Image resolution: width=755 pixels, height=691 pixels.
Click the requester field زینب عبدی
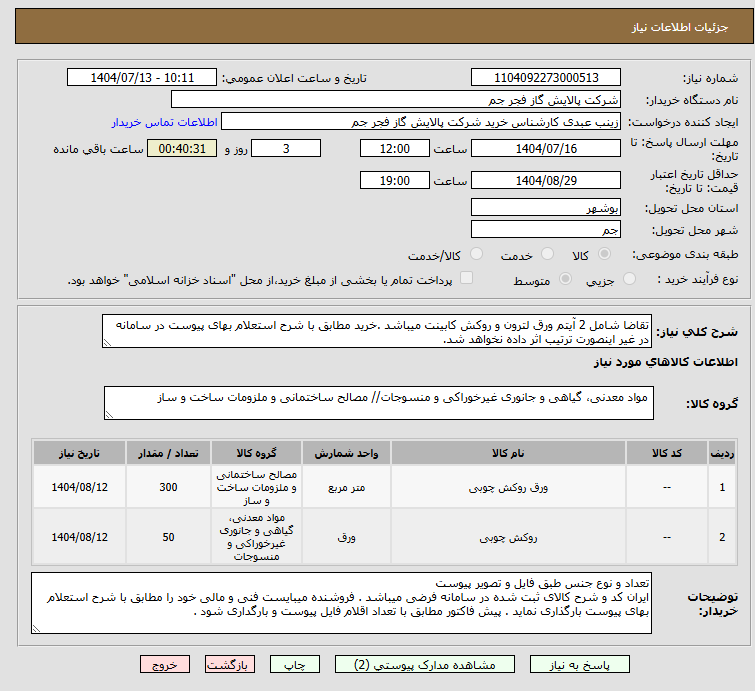coord(421,122)
